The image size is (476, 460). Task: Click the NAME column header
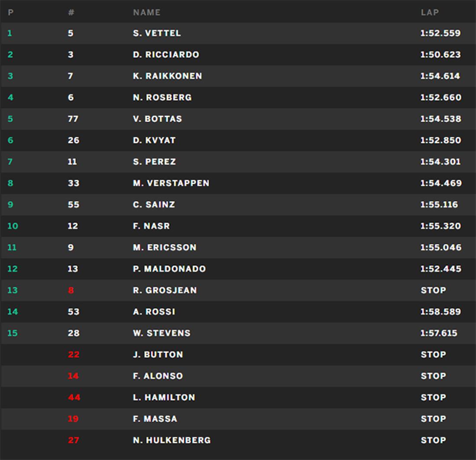146,13
